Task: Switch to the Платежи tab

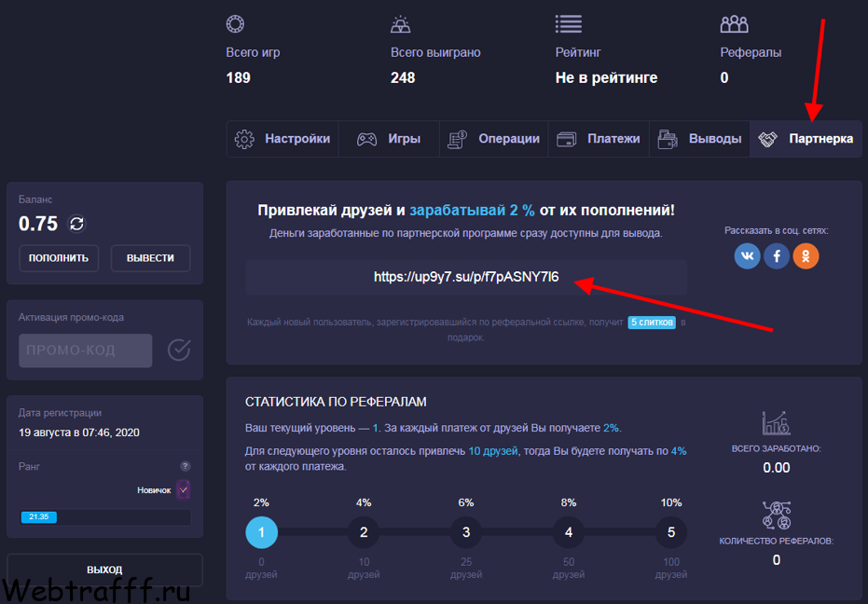Action: tap(599, 139)
